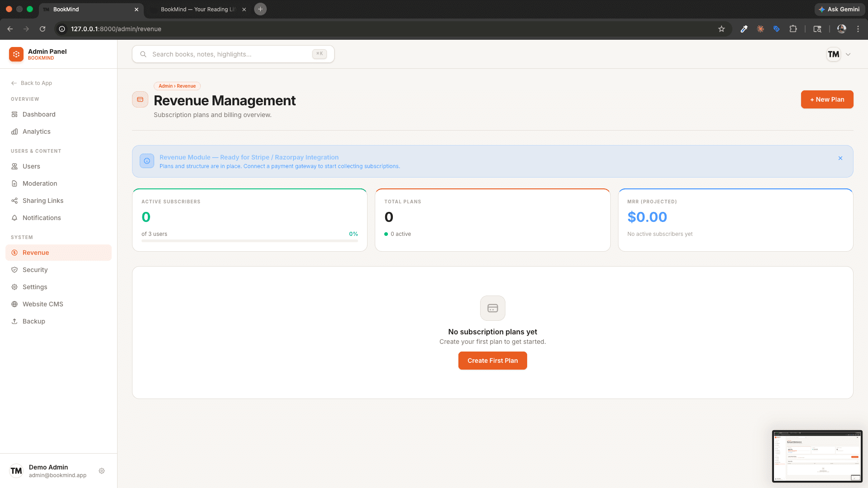Open Users in the sidebar
Viewport: 868px width, 488px height.
click(x=58, y=166)
